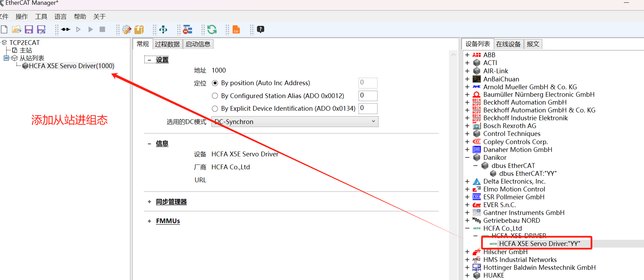Image resolution: width=644 pixels, height=280 pixels.
Task: Collapse the HCFA Co.,Ltd vendor node
Action: (467, 228)
